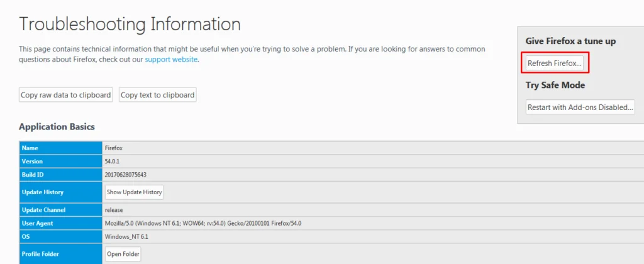The height and width of the screenshot is (264, 644).
Task: Select the Name row label
Action: (30, 148)
